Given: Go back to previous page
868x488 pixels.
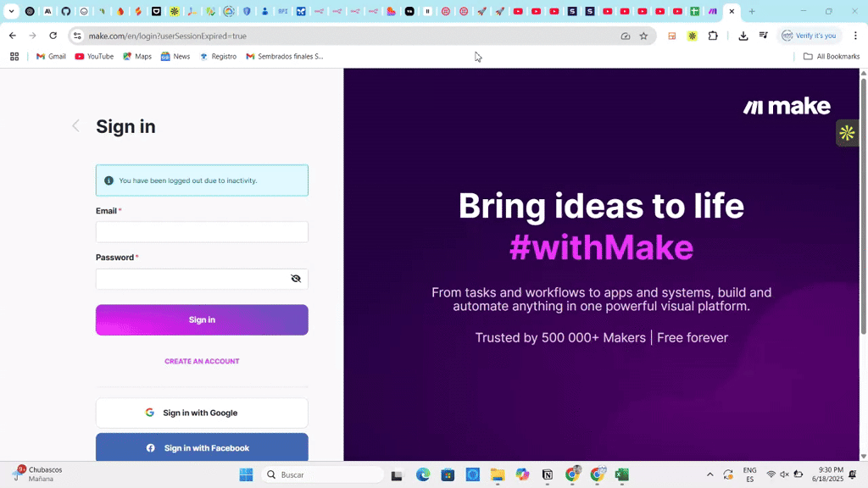Looking at the screenshot, I should coord(13,36).
